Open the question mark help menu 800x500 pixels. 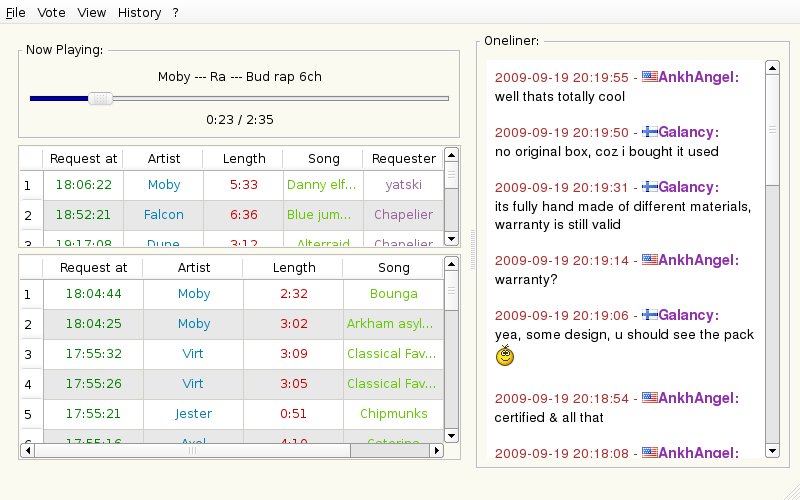175,13
